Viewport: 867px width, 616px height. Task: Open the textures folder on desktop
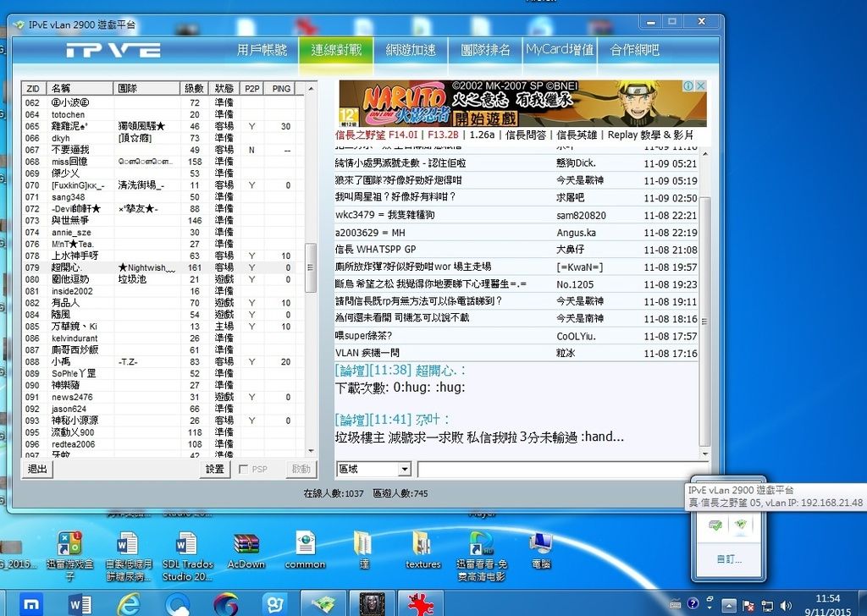[x=422, y=548]
